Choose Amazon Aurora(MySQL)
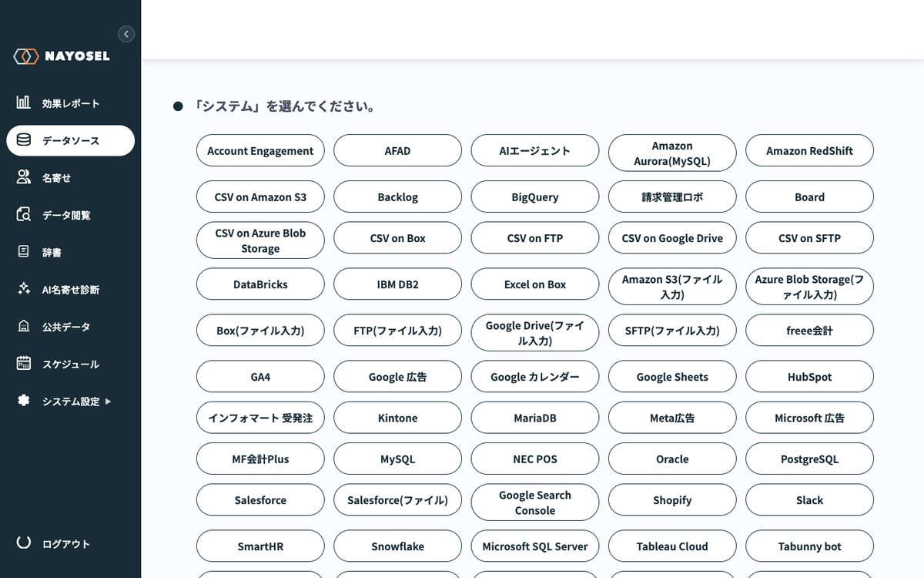This screenshot has height=578, width=924. click(x=672, y=153)
